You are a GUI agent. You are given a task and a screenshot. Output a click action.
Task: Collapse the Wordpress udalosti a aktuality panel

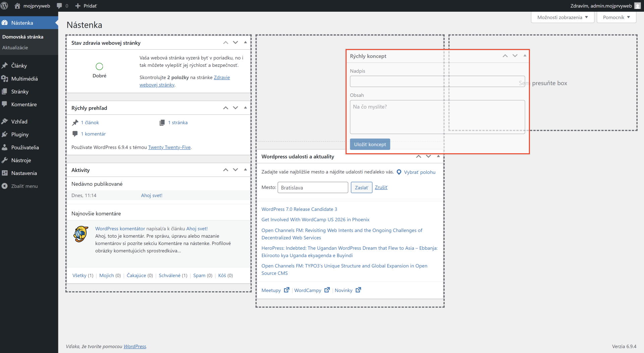coord(438,156)
